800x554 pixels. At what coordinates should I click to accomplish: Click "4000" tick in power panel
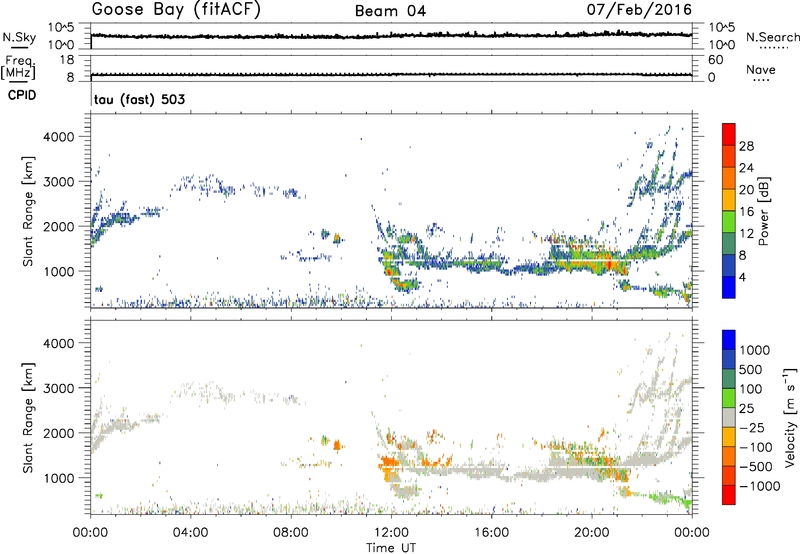click(x=58, y=137)
